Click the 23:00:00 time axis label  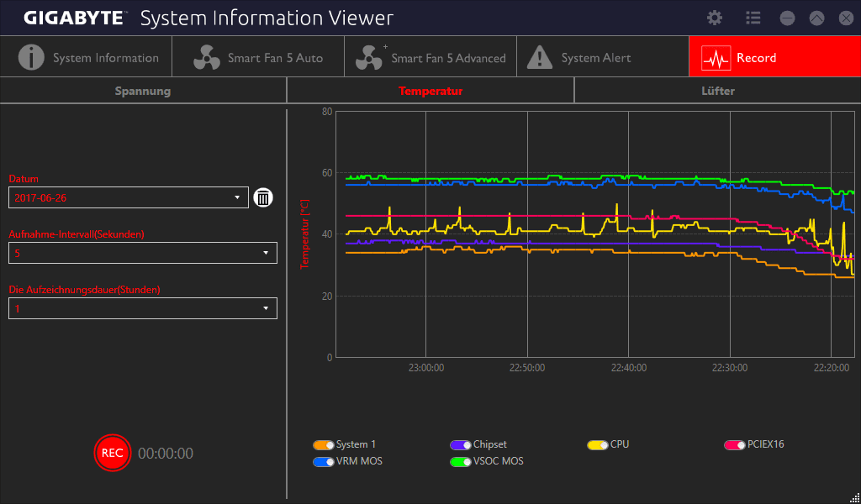(426, 368)
